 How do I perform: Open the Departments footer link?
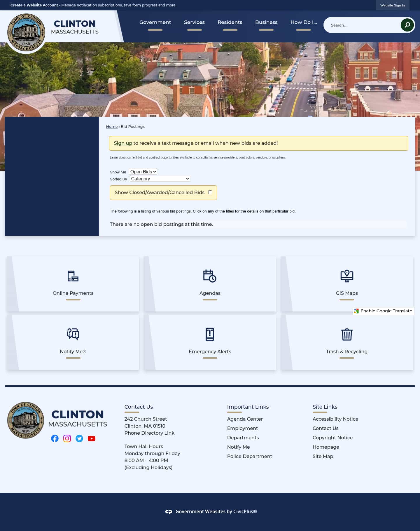(243, 438)
